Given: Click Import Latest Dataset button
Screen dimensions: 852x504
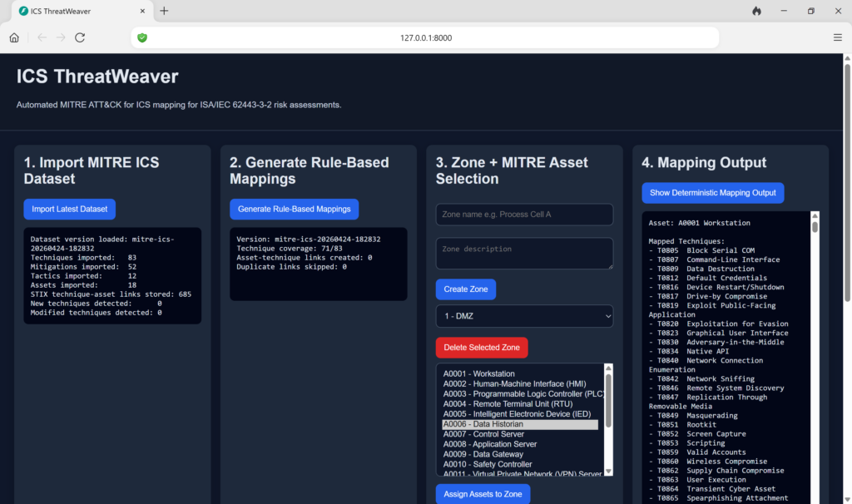Looking at the screenshot, I should [x=70, y=209].
